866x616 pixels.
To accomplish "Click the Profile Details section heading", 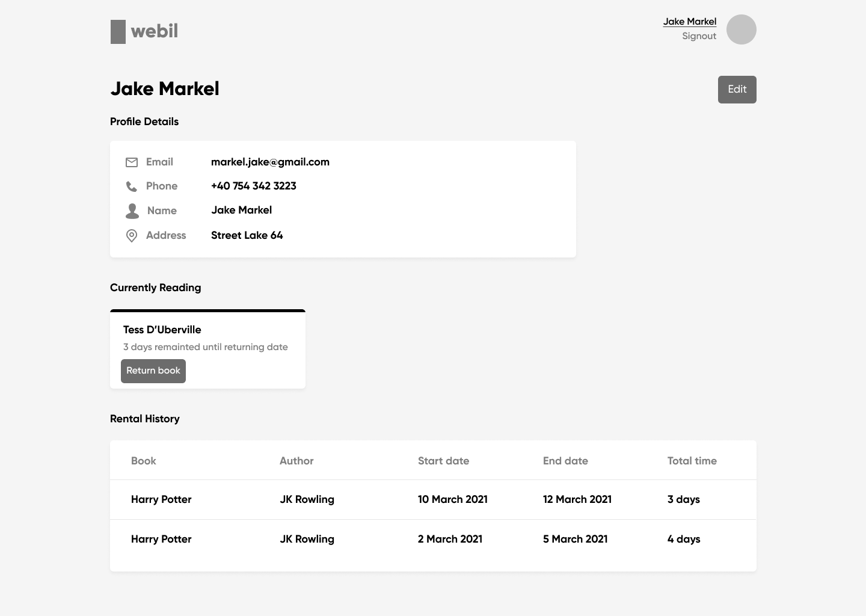I will (x=144, y=122).
